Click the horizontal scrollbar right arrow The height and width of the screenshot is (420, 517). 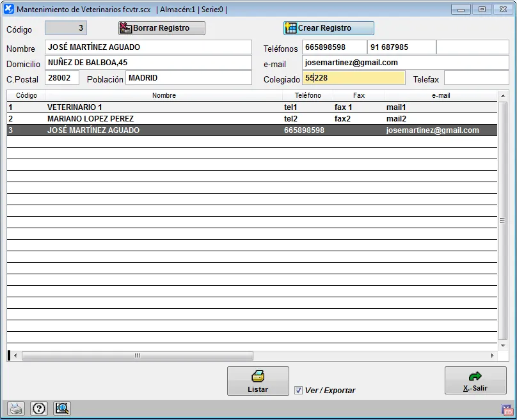(x=492, y=355)
